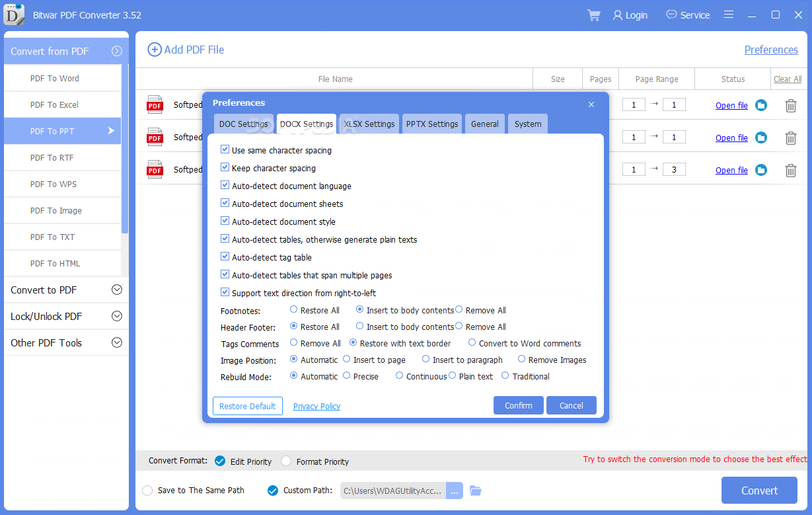Toggle Auto-detect document style
Screen dimensions: 812x515
(225, 221)
